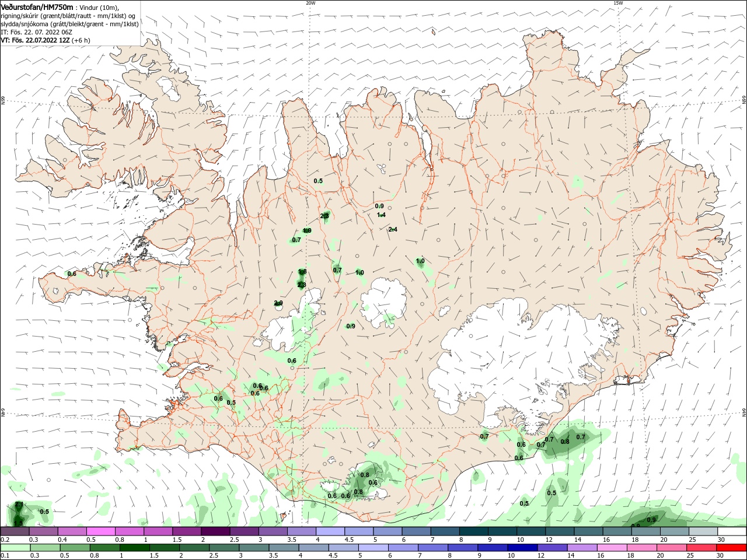Screen dimensions: 747x560
Task: Click the 2.4 precipitation value
Action: pos(393,229)
